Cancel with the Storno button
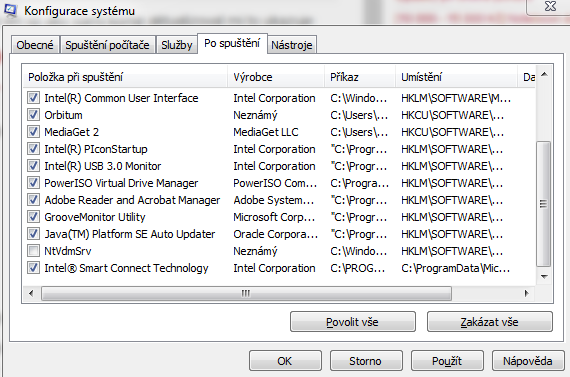This screenshot has width=570, height=377. (x=366, y=361)
